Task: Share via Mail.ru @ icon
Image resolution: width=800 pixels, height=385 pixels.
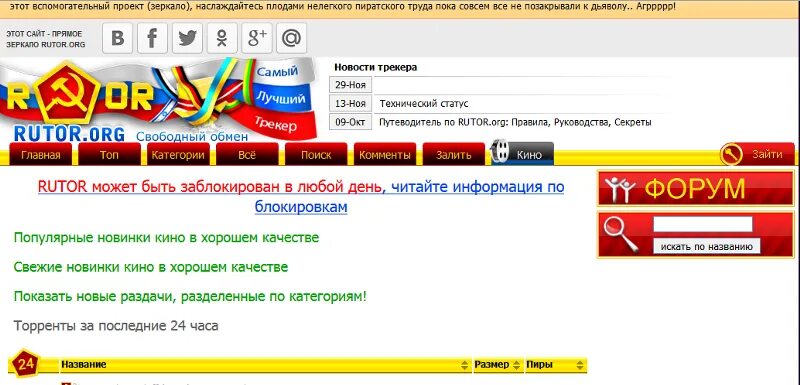Action: click(x=291, y=38)
